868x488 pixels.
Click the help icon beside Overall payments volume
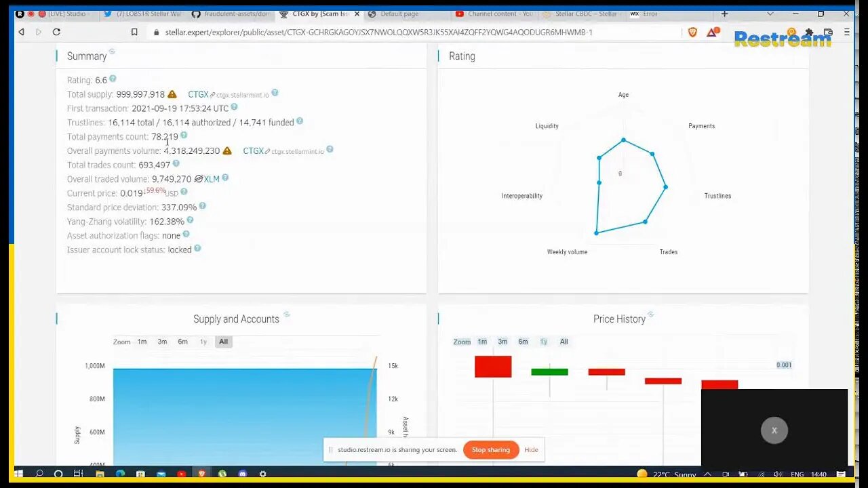pos(330,149)
